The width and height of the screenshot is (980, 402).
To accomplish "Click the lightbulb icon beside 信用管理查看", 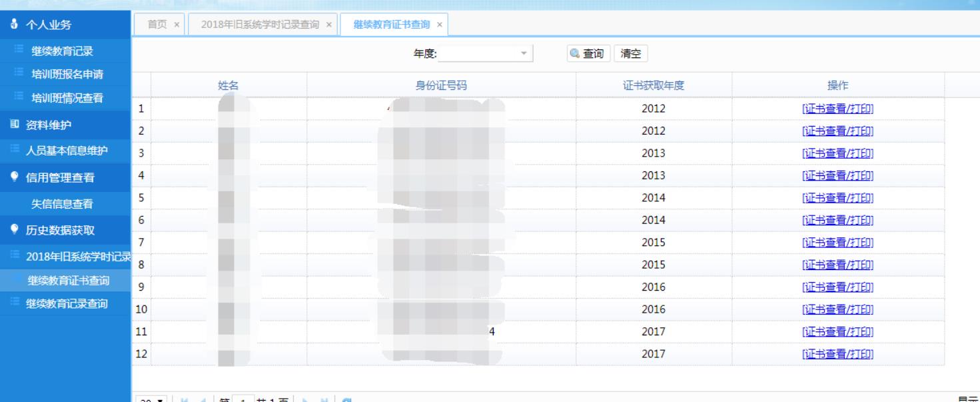I will tap(15, 178).
